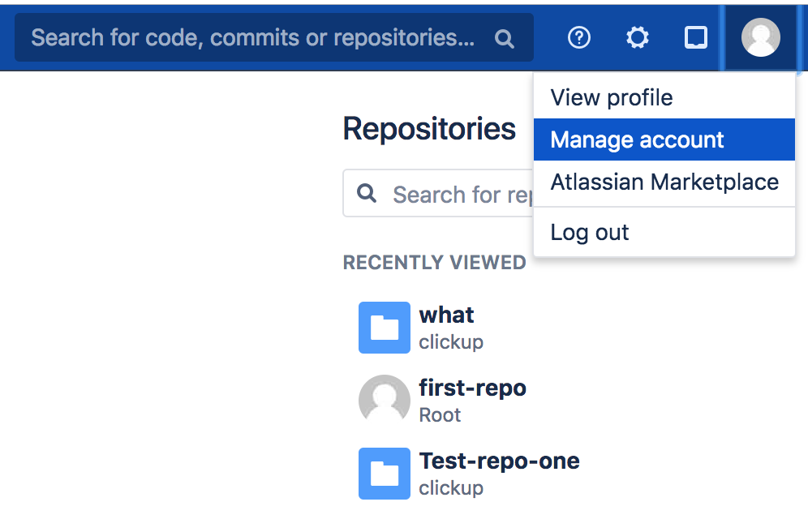808x532 pixels.
Task: Click the magnifier icon in repositories filter
Action: pos(367,194)
